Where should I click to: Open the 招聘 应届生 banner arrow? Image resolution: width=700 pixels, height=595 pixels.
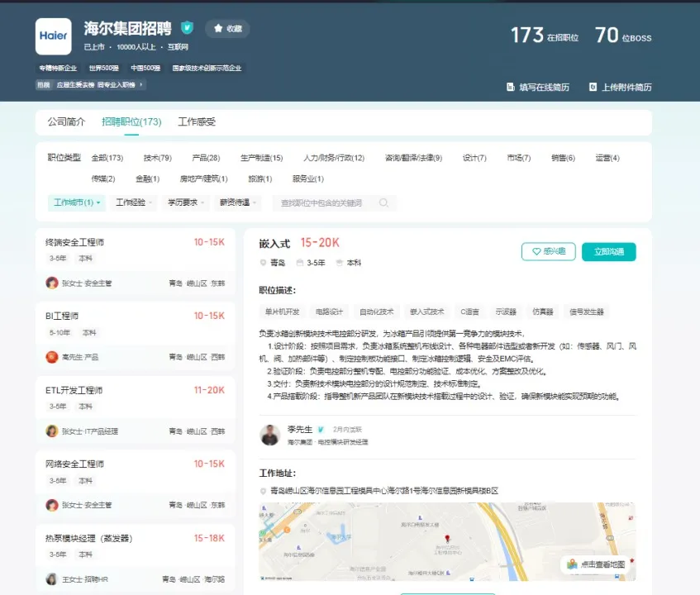click(141, 85)
